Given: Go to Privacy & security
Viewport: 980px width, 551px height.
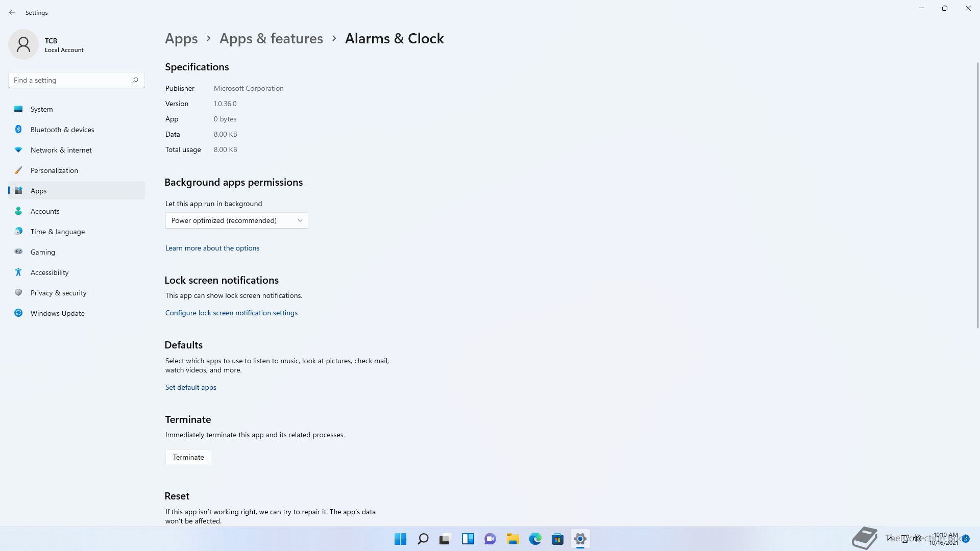Looking at the screenshot, I should [77, 293].
